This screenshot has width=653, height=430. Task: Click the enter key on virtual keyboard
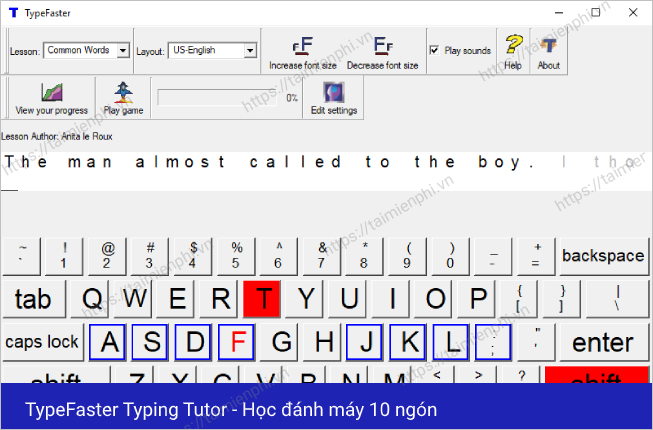click(603, 342)
